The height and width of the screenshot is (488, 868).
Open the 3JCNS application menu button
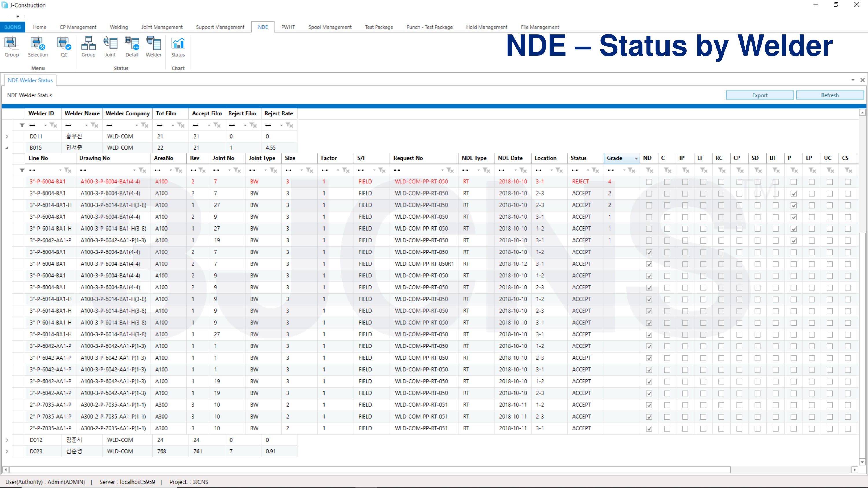coord(12,27)
